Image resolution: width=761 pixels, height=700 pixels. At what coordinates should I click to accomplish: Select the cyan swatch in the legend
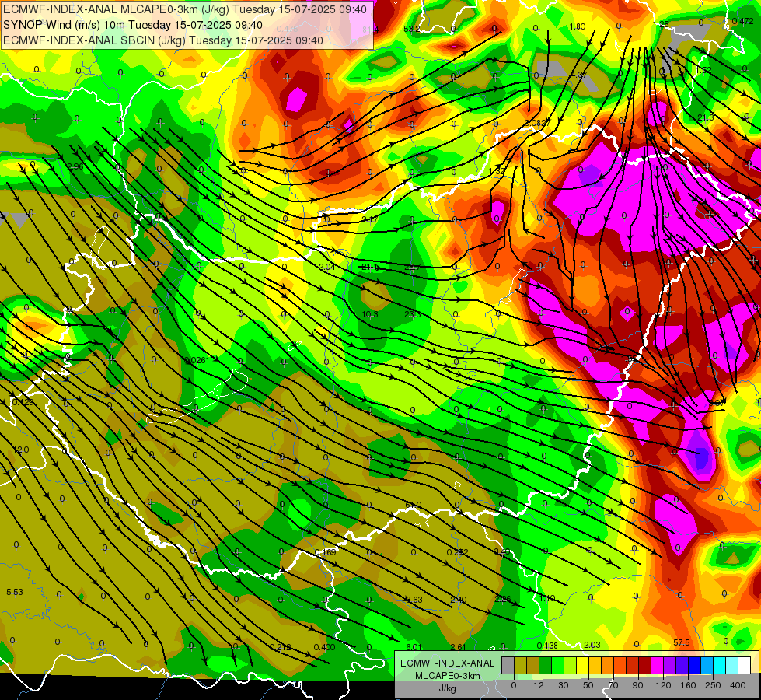[721, 665]
